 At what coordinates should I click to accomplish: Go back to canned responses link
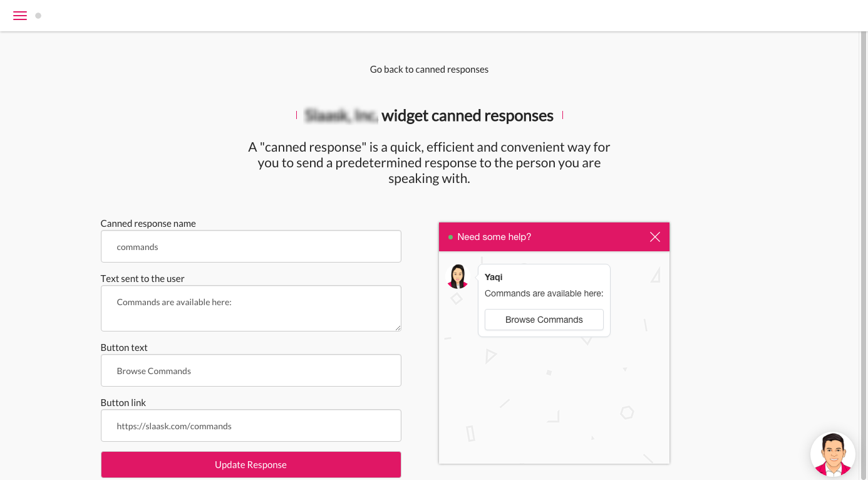point(429,70)
